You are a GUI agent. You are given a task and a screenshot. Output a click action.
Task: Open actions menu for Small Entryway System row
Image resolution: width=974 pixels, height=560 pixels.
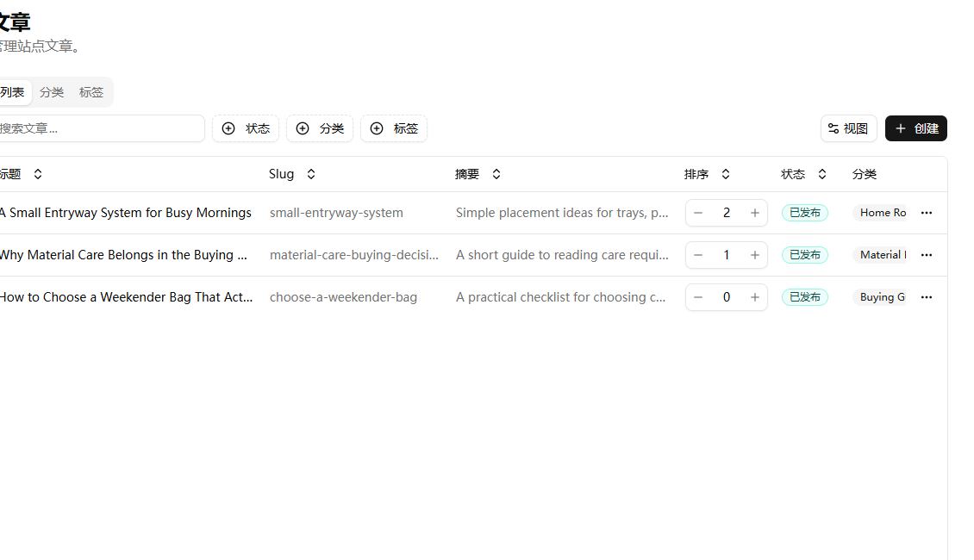click(x=927, y=213)
